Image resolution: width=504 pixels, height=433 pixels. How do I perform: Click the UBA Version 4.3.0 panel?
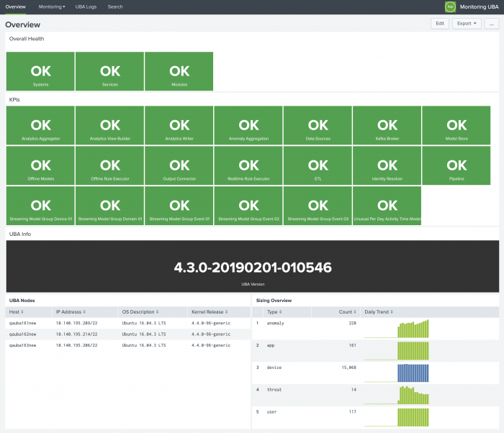tap(253, 266)
